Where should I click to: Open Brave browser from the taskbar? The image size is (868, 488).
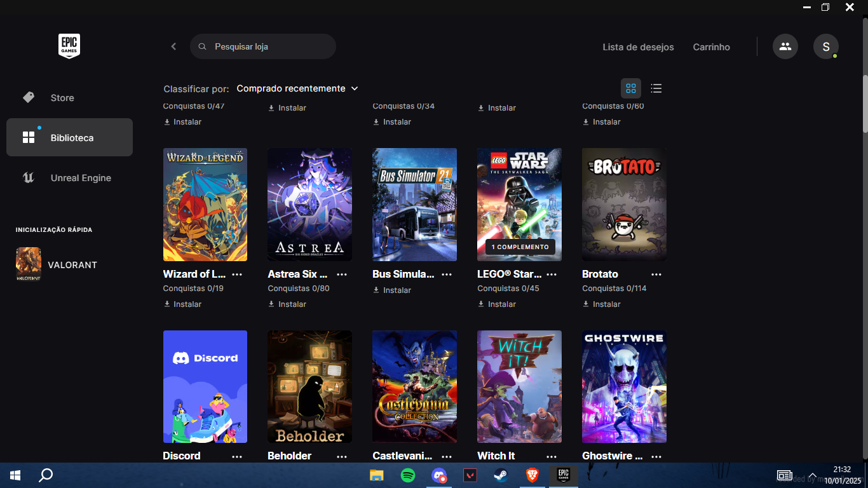click(532, 475)
